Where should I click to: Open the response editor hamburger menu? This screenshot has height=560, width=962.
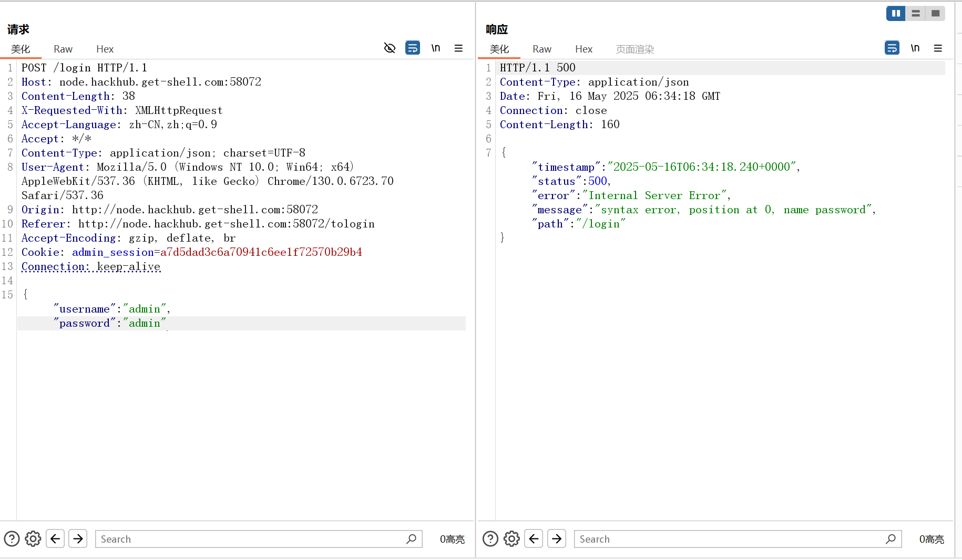tap(938, 48)
